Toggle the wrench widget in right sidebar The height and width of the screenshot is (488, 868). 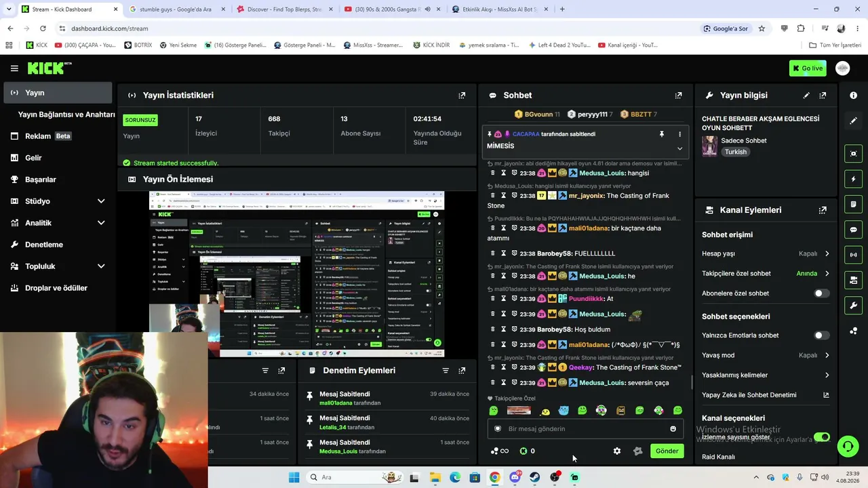pos(853,306)
